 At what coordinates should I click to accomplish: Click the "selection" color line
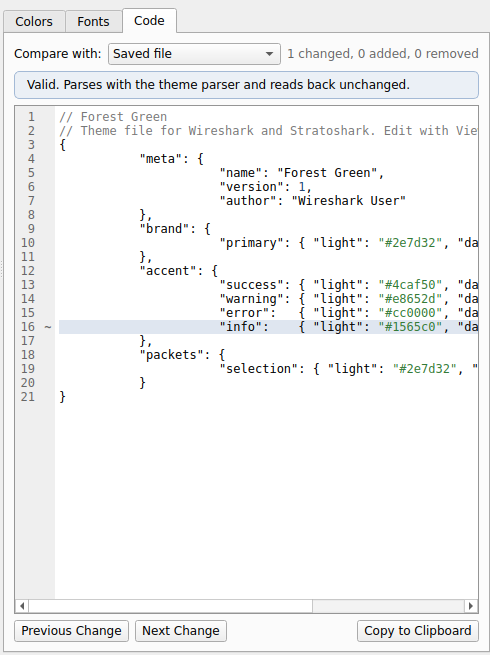[x=348, y=369]
